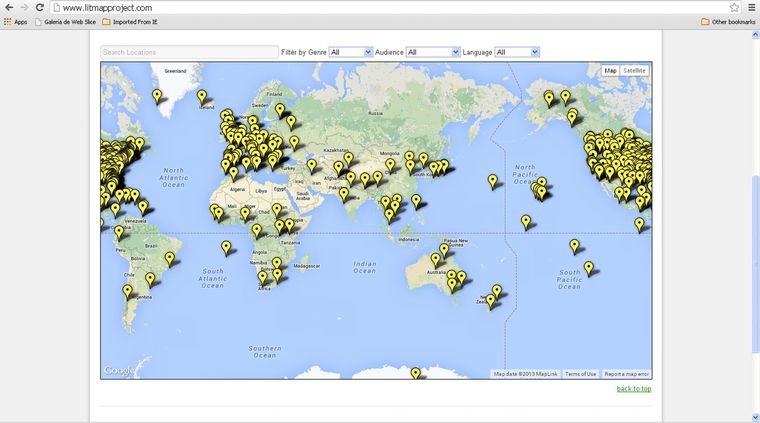Open the marker in the South Atlantic Ocean
760x423 pixels.
(x=226, y=248)
